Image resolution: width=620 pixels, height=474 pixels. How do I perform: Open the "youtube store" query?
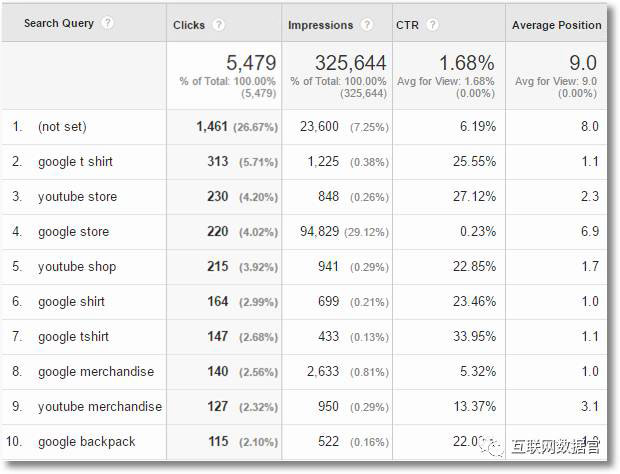pos(77,197)
